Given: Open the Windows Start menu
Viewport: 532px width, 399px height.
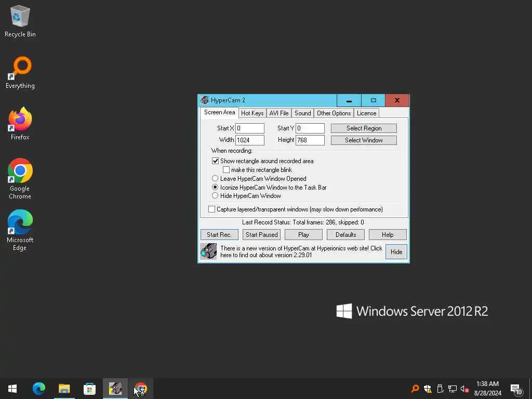Looking at the screenshot, I should point(12,389).
